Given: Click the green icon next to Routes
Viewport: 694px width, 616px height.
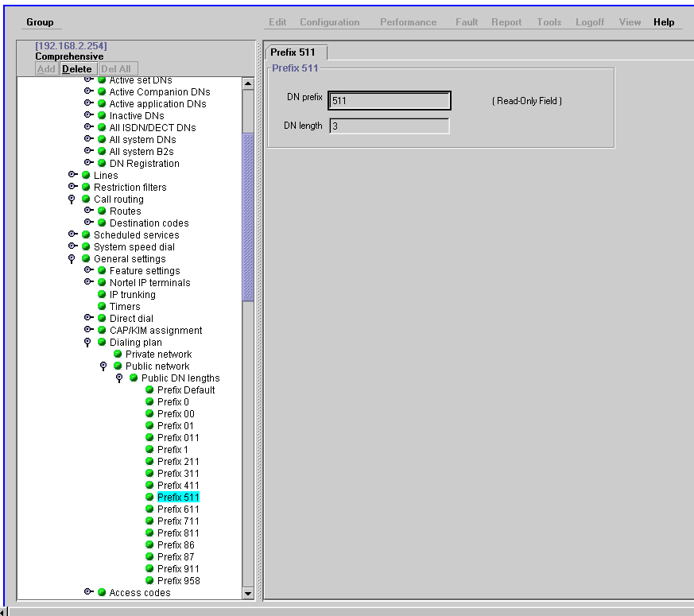Looking at the screenshot, I should point(102,211).
